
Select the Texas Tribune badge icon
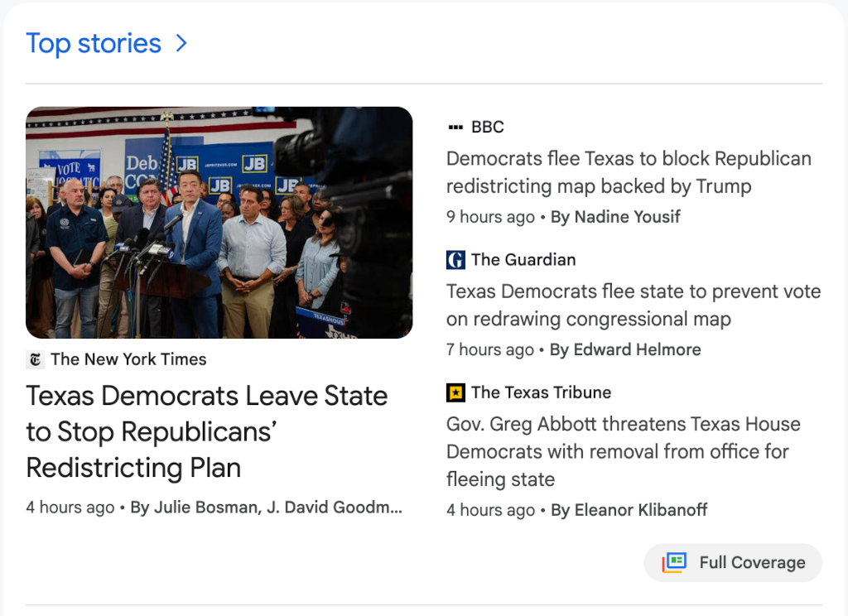[x=455, y=392]
